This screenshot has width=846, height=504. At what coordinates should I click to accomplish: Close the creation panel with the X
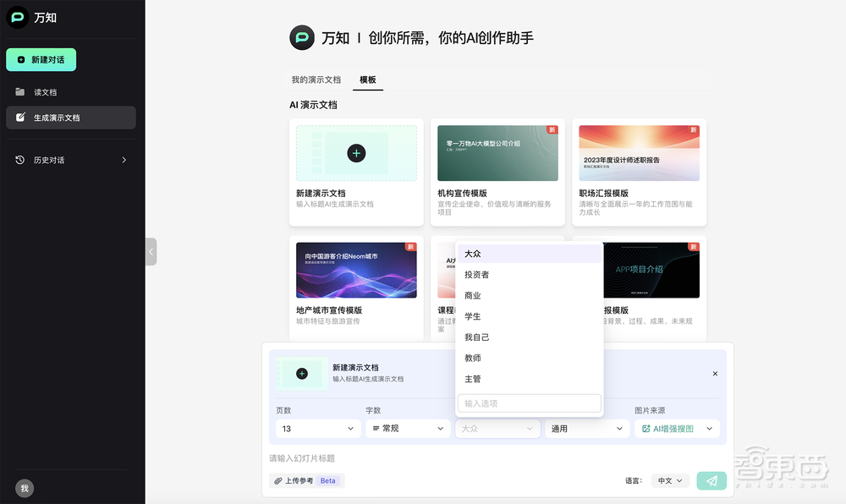[x=715, y=373]
